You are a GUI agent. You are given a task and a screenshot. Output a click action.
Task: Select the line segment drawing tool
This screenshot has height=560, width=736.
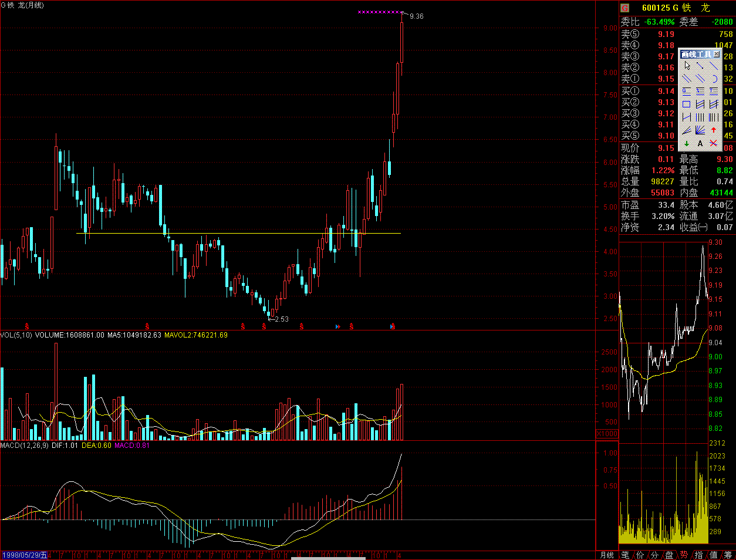[x=700, y=65]
